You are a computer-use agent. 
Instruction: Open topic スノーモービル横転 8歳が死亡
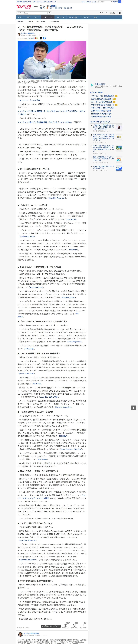point(101,102)
